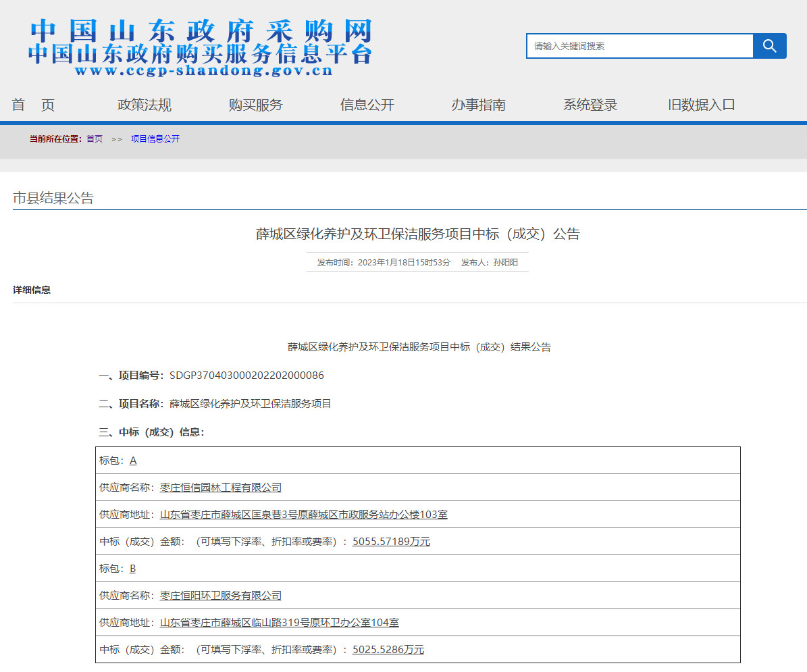Image resolution: width=807 pixels, height=672 pixels.
Task: Open the 系统登录 menu item
Action: click(x=590, y=105)
